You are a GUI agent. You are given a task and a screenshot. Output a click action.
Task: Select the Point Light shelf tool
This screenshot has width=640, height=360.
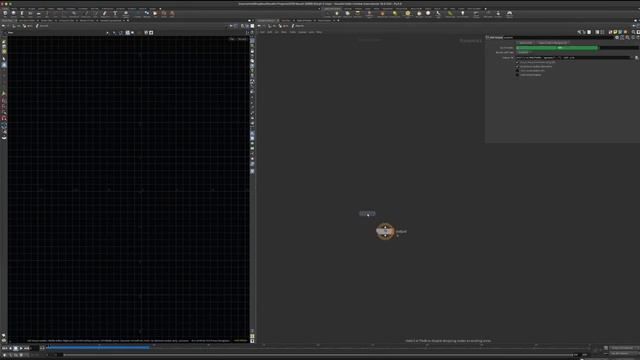click(337, 13)
